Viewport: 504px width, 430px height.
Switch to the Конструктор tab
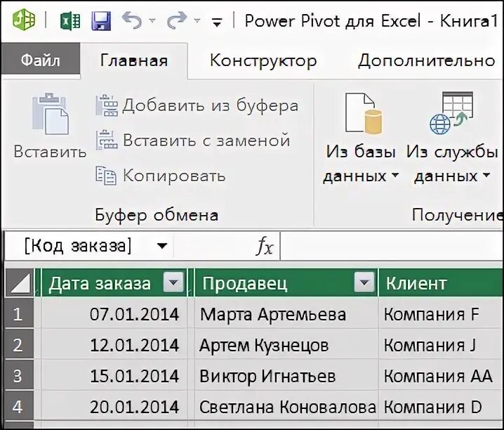coord(263,60)
